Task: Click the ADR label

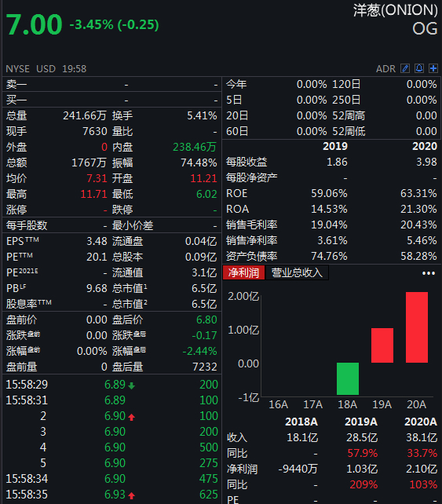Action: 385,69
